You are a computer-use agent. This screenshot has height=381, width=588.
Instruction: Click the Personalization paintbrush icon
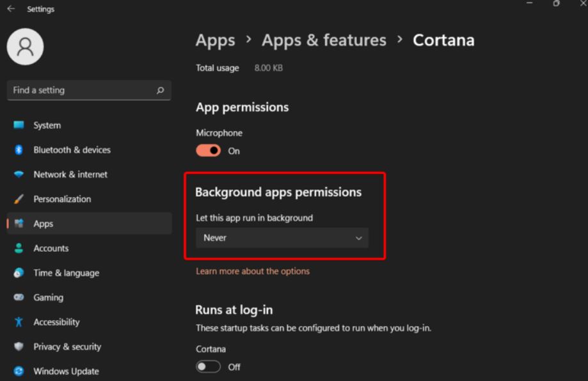pyautogui.click(x=19, y=199)
